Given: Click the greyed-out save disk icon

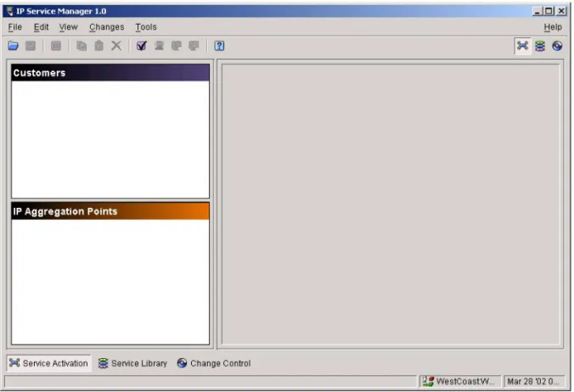Looking at the screenshot, I should click(x=31, y=46).
